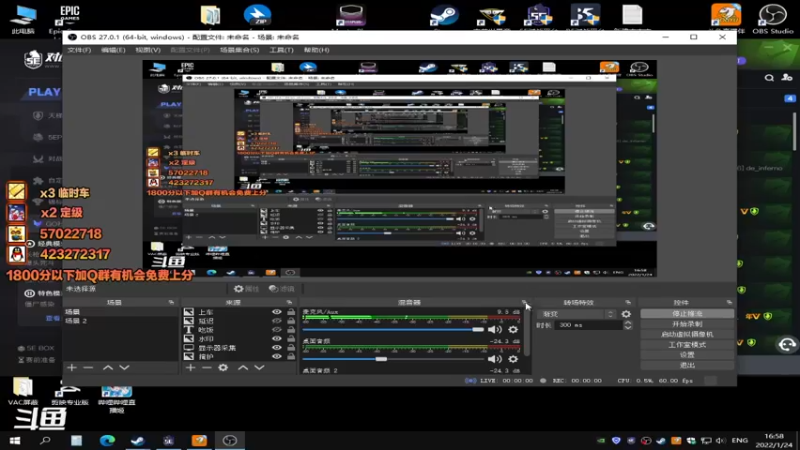
Task: Click the taskbar search magnifier
Action: [x=45, y=440]
